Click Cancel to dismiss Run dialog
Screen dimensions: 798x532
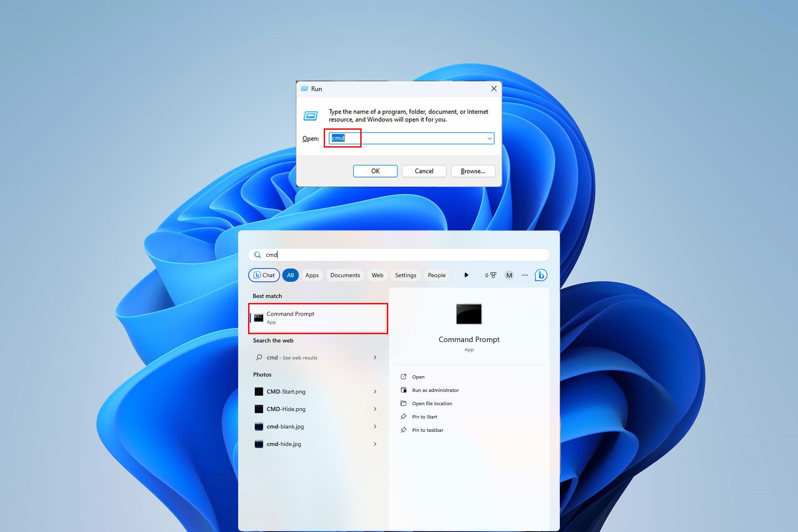click(424, 171)
